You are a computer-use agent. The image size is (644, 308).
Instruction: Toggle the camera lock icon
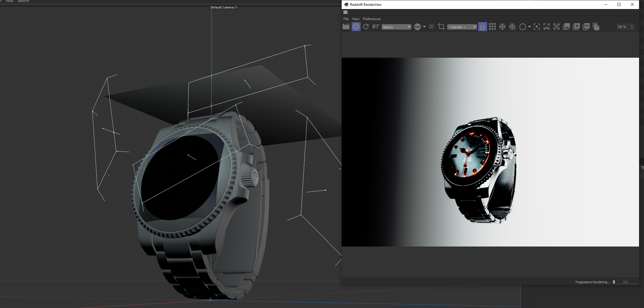pos(482,27)
